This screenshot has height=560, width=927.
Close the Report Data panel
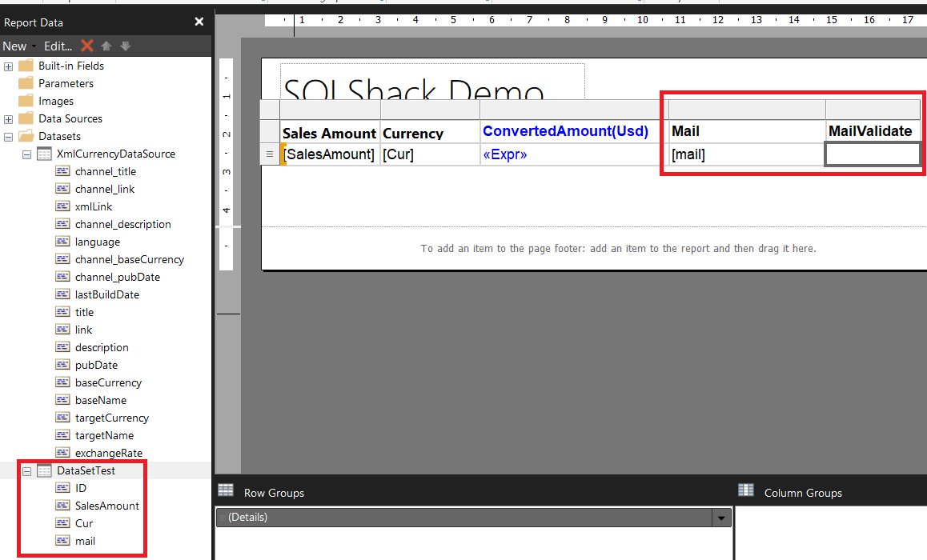tap(199, 22)
